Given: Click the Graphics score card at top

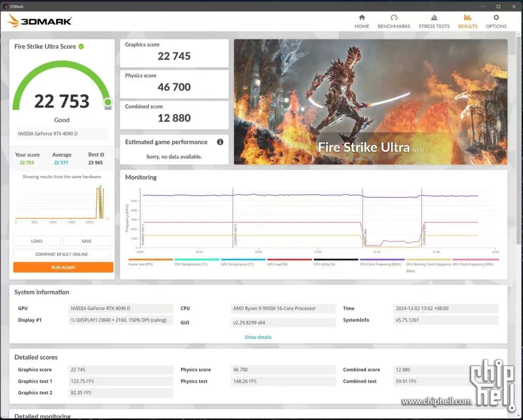Looking at the screenshot, I should point(174,53).
